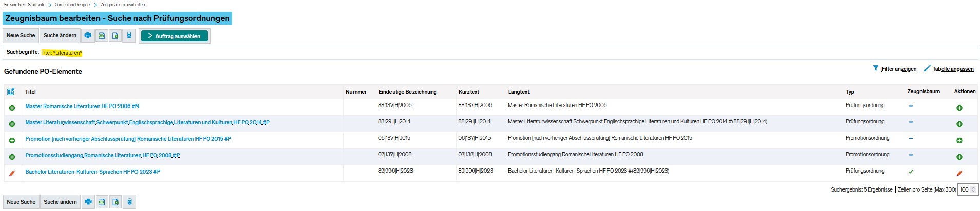The width and height of the screenshot is (980, 211).
Task: Click the print icon in top toolbar
Action: 88,36
